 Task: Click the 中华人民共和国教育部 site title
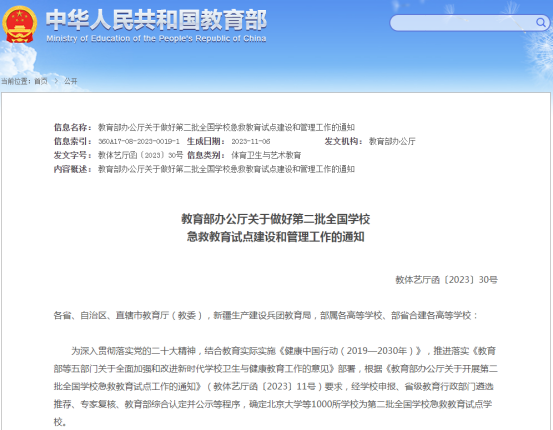click(x=156, y=20)
